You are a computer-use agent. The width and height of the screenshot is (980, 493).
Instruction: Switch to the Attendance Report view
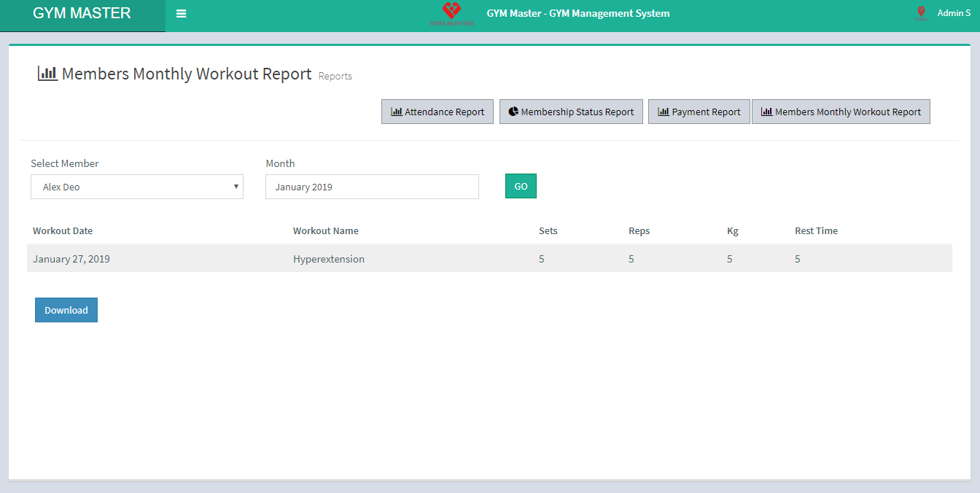pos(437,112)
